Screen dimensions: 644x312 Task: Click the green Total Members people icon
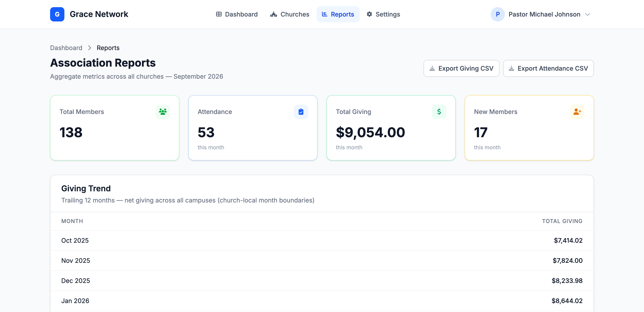[x=163, y=112]
